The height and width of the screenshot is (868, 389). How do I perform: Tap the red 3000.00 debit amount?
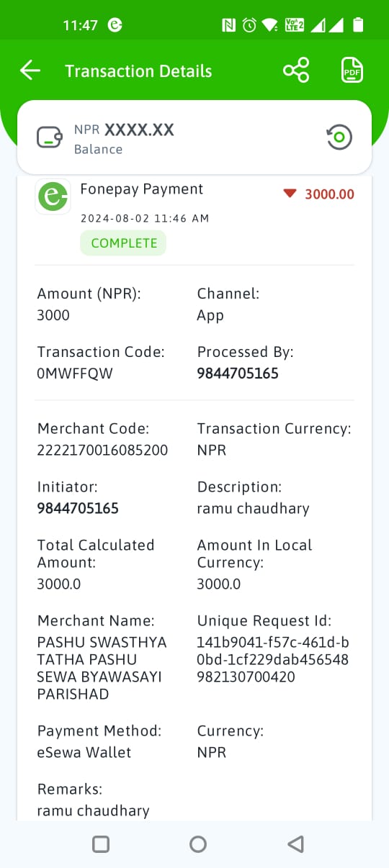coord(329,194)
